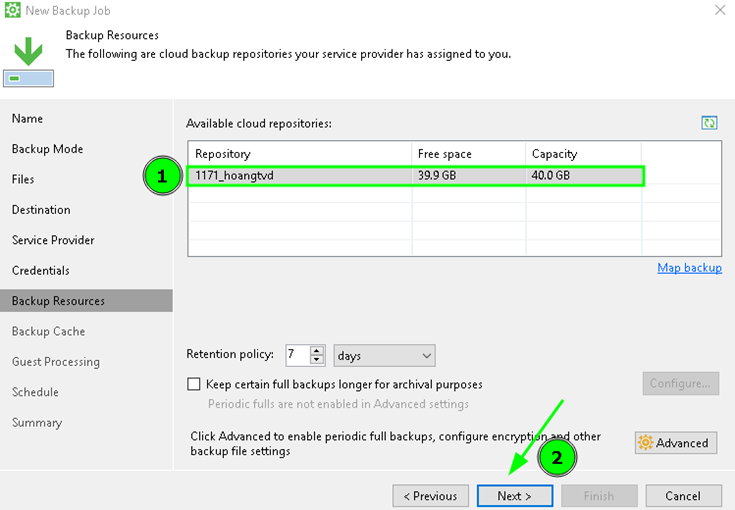Image resolution: width=735 pixels, height=510 pixels.
Task: Go back with Previous button
Action: (x=430, y=496)
